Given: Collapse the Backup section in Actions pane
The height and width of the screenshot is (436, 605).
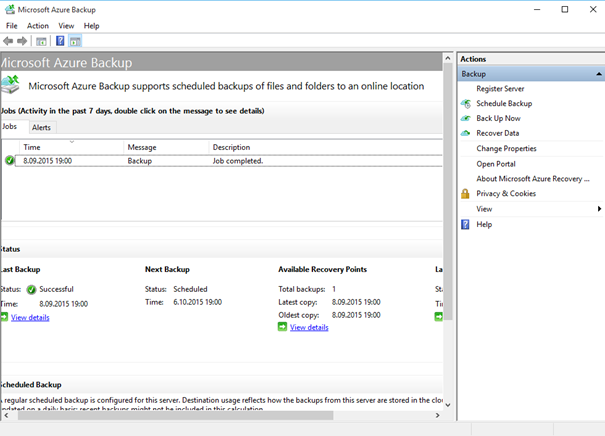Looking at the screenshot, I should pyautogui.click(x=597, y=74).
